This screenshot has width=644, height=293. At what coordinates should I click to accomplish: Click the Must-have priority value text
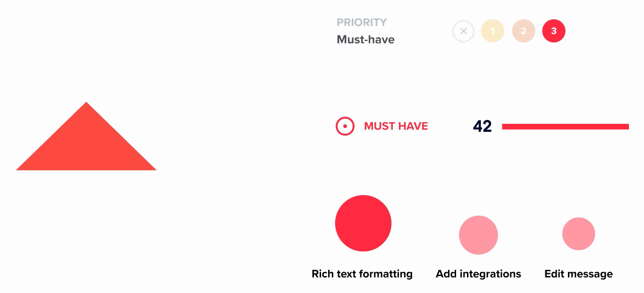coord(365,40)
